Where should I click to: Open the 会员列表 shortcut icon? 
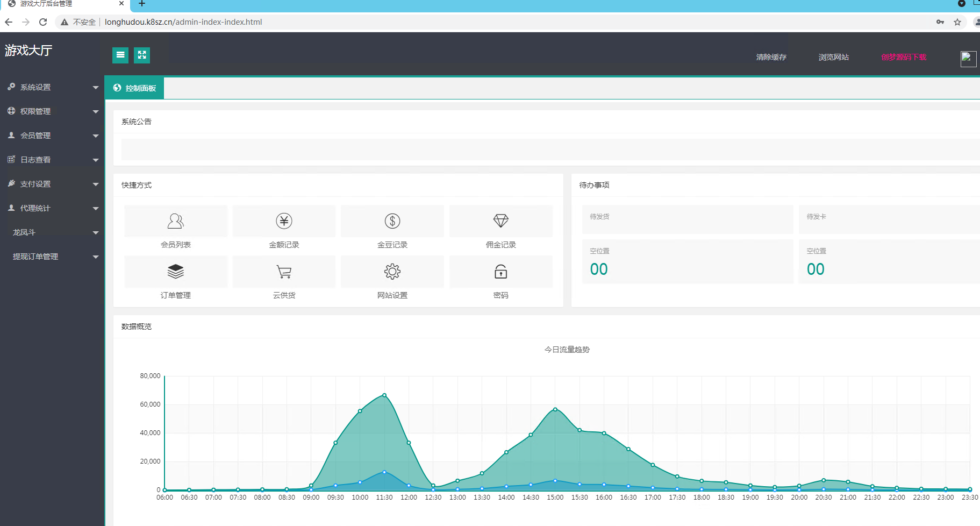(x=176, y=221)
